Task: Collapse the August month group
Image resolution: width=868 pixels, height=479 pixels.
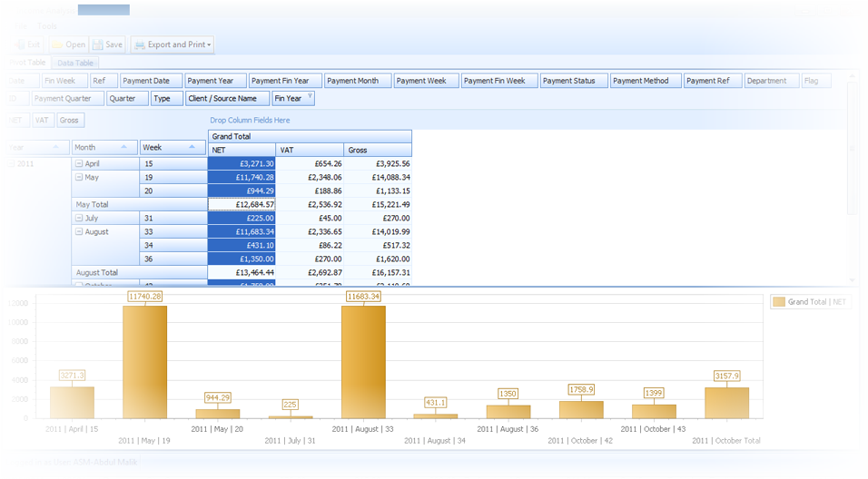Action: (x=79, y=232)
